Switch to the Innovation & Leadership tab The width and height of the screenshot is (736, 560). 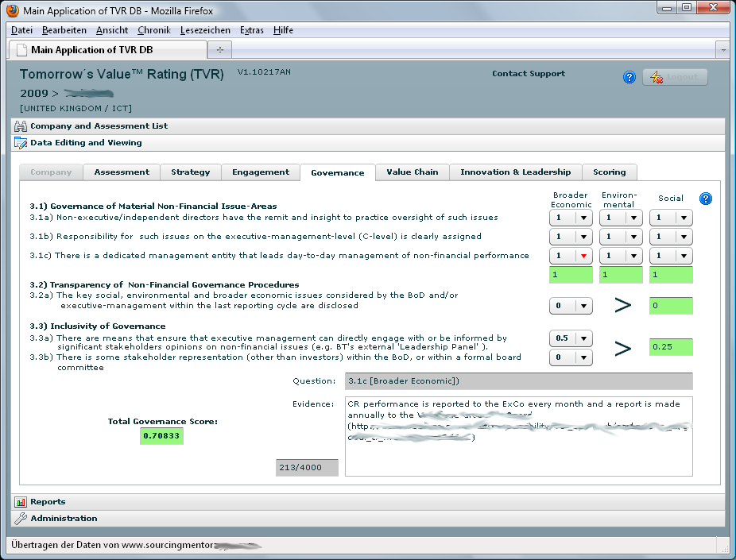[x=515, y=172]
